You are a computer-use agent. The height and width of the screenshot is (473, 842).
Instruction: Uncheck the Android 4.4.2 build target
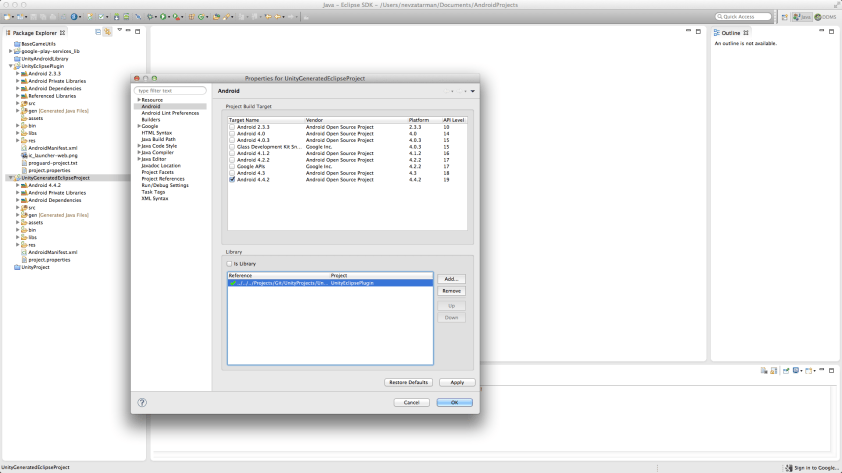232,179
